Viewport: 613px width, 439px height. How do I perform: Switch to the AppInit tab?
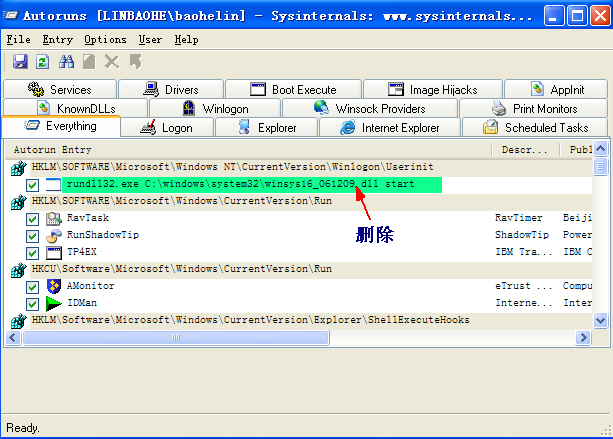(556, 90)
